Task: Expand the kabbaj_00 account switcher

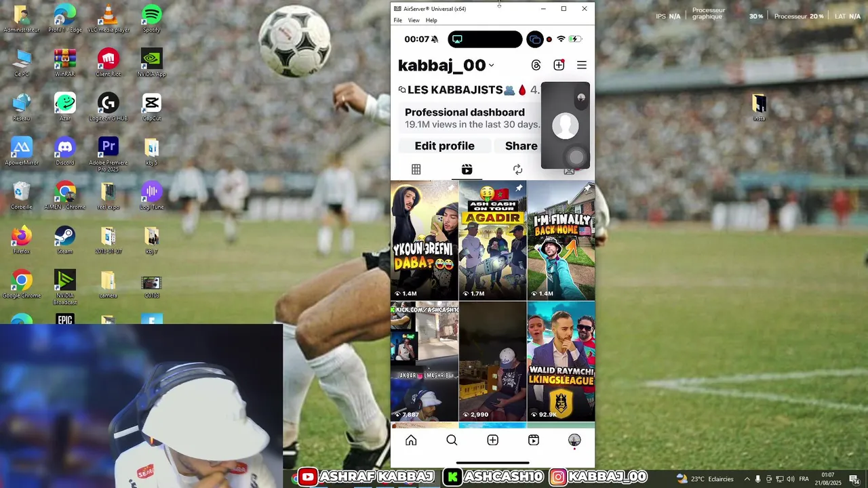Action: tap(446, 65)
